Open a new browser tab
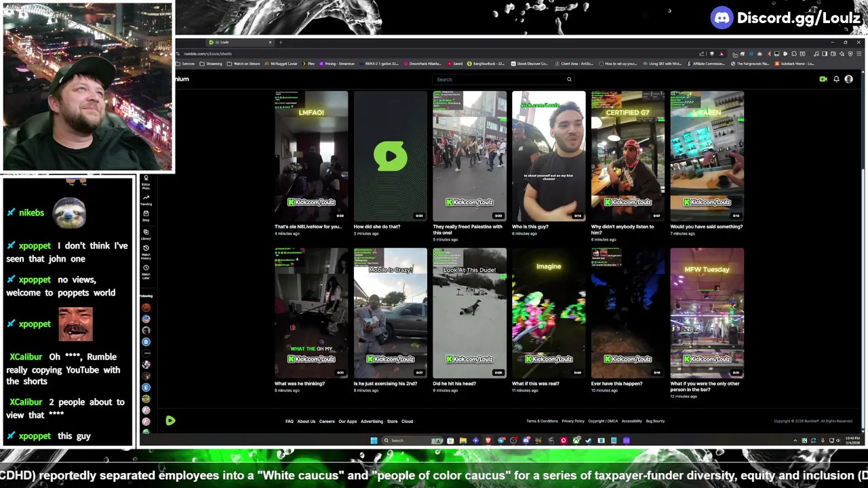Image resolution: width=868 pixels, height=488 pixels. [x=280, y=42]
